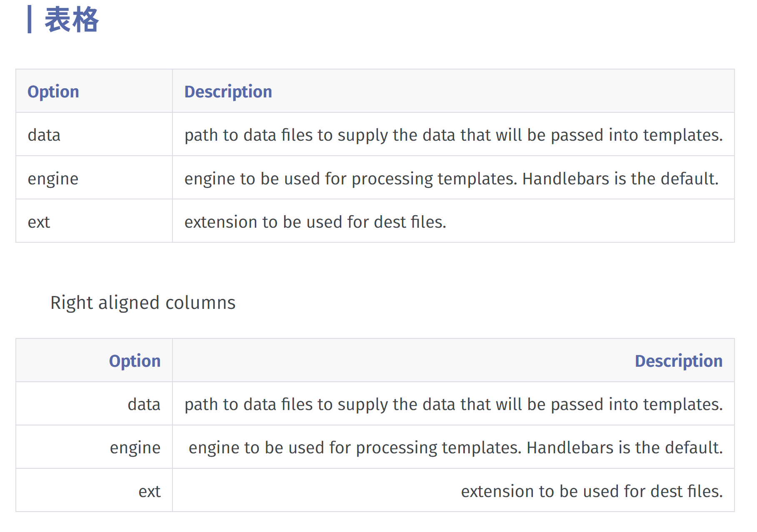Click the right-aligned extension description cell
This screenshot has height=532, width=757.
(591, 491)
